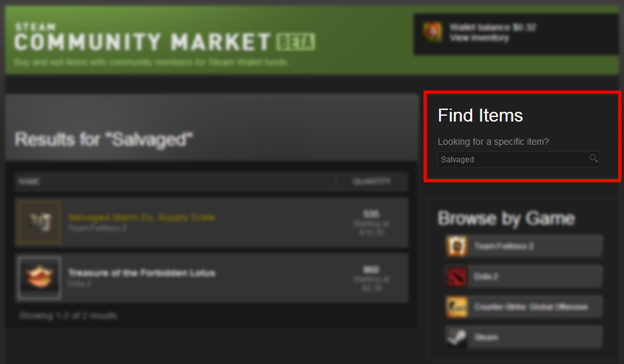Open the Counter-Strike Global Offensive game icon

pos(457,307)
